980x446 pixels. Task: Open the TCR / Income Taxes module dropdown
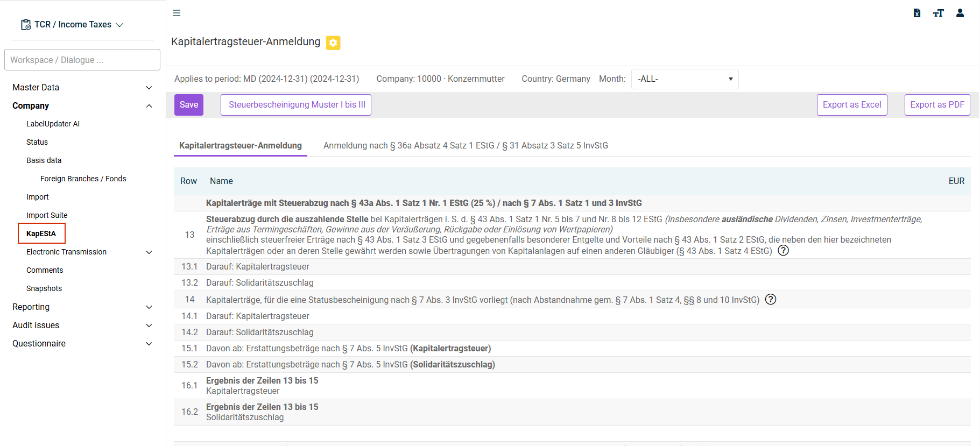click(x=73, y=25)
